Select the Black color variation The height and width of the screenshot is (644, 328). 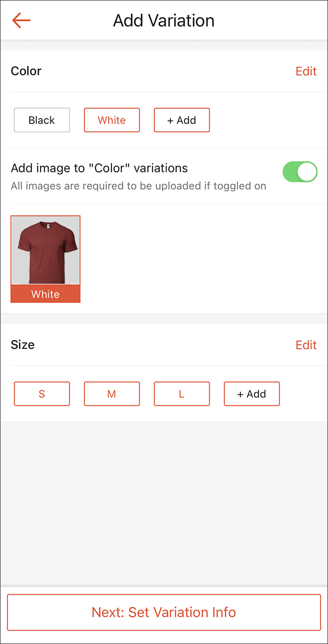tap(42, 120)
